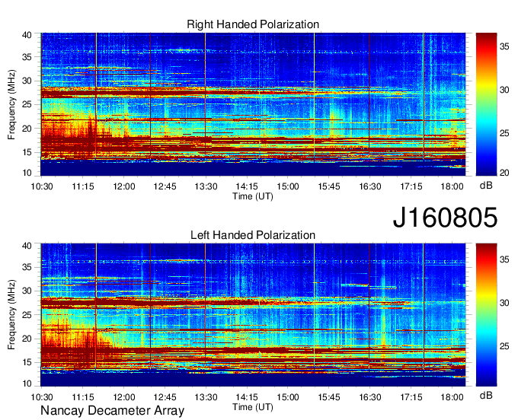Click the 'Right Handed Polarization' plot title
This screenshot has height=420, width=518.
pyautogui.click(x=253, y=24)
